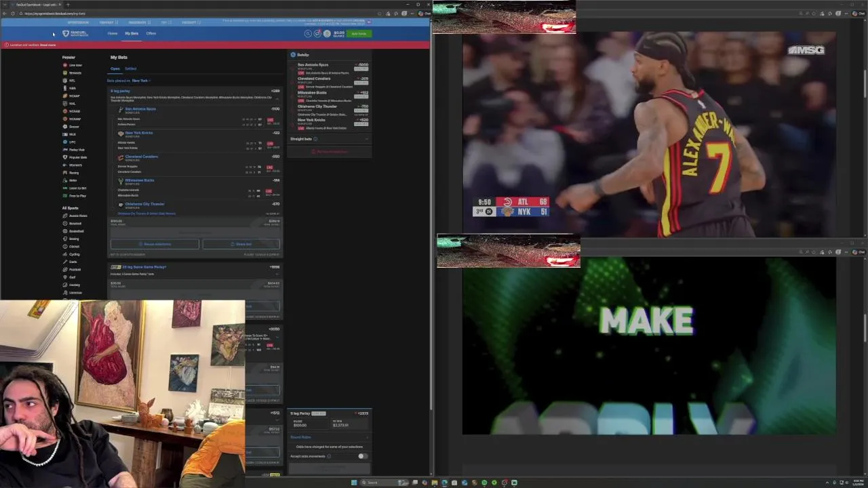Open My Bets in site navigation

pyautogui.click(x=132, y=33)
